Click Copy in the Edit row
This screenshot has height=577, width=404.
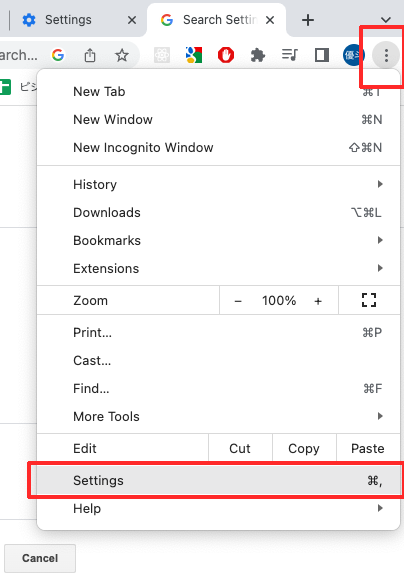304,448
